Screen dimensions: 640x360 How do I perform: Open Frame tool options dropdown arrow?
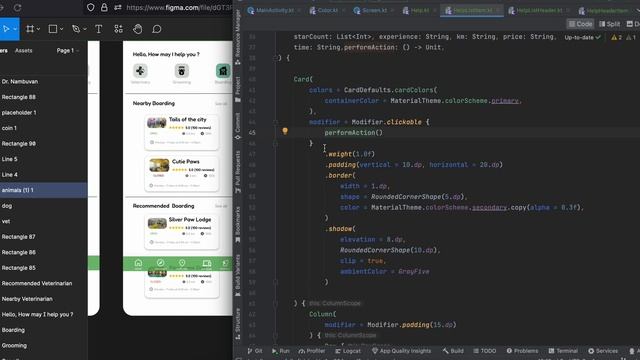pos(38,29)
